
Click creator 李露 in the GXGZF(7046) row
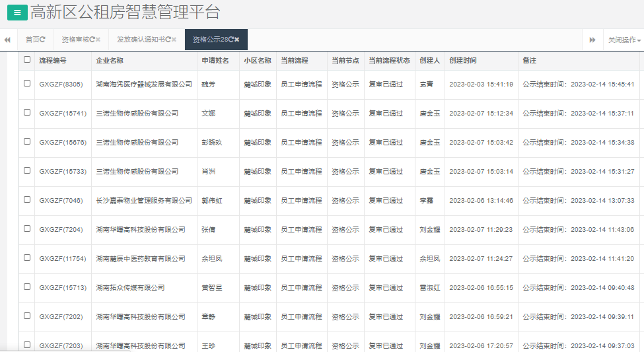pos(426,201)
